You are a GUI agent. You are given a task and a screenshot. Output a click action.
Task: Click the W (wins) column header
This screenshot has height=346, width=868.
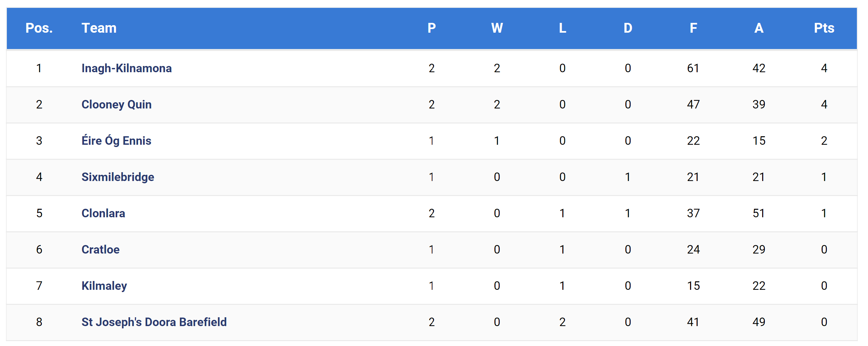click(497, 28)
